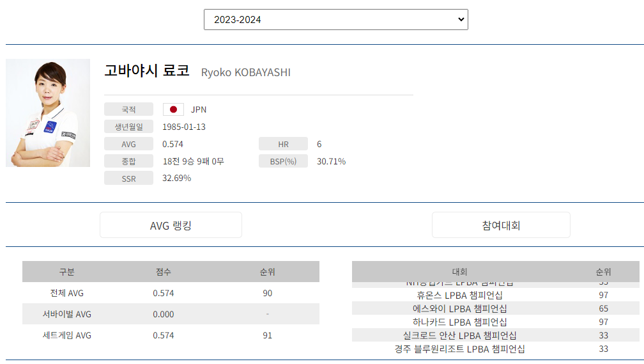644x364 pixels.
Task: Click the 서바이벌 AVG score 0.000
Action: pos(163,314)
